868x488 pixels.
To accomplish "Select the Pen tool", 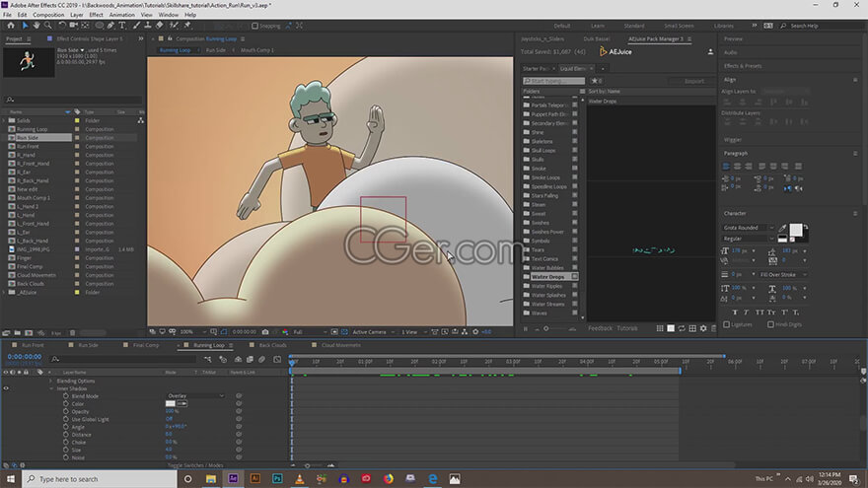I will click(x=110, y=26).
